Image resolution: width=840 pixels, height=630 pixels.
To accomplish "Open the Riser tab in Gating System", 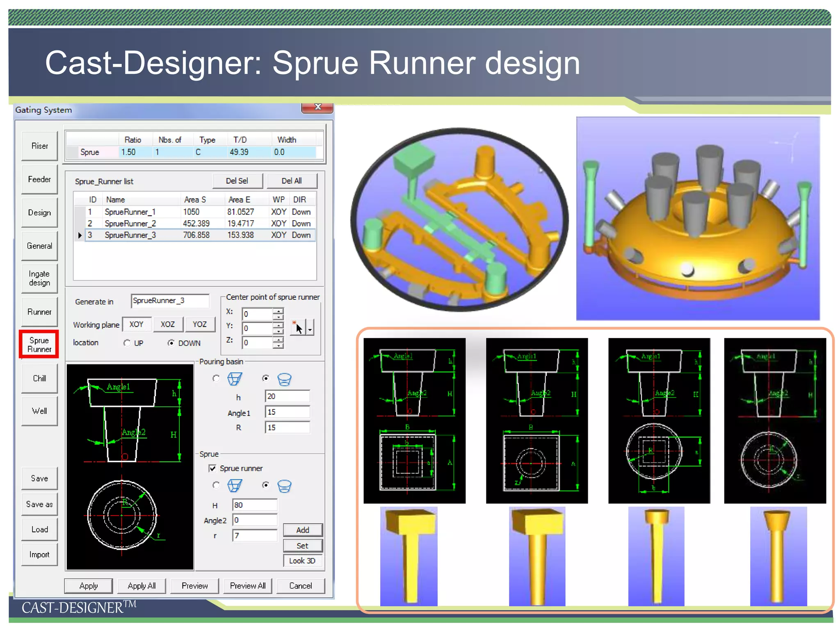I will tap(39, 146).
